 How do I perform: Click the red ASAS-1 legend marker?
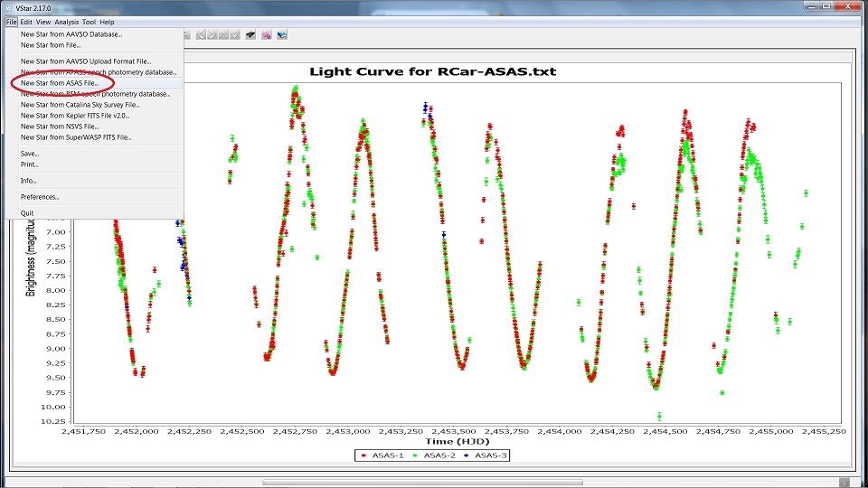[363, 455]
